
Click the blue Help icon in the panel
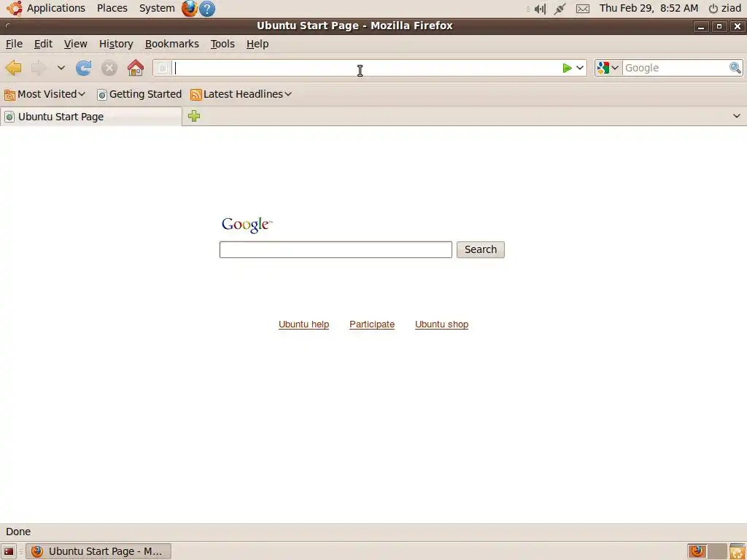pos(206,9)
